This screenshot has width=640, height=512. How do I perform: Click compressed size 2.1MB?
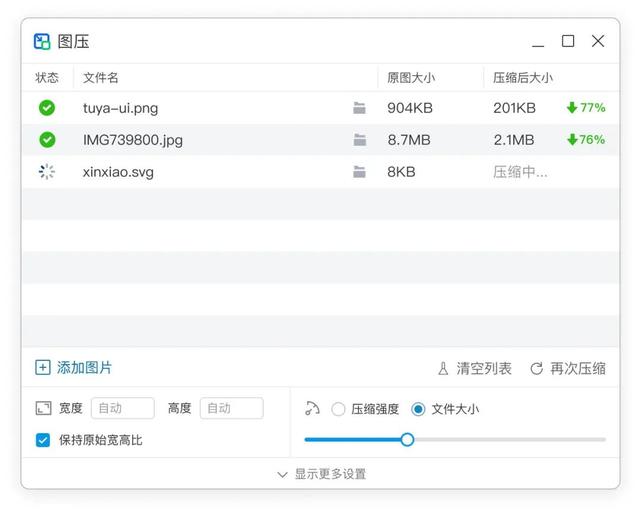point(514,140)
